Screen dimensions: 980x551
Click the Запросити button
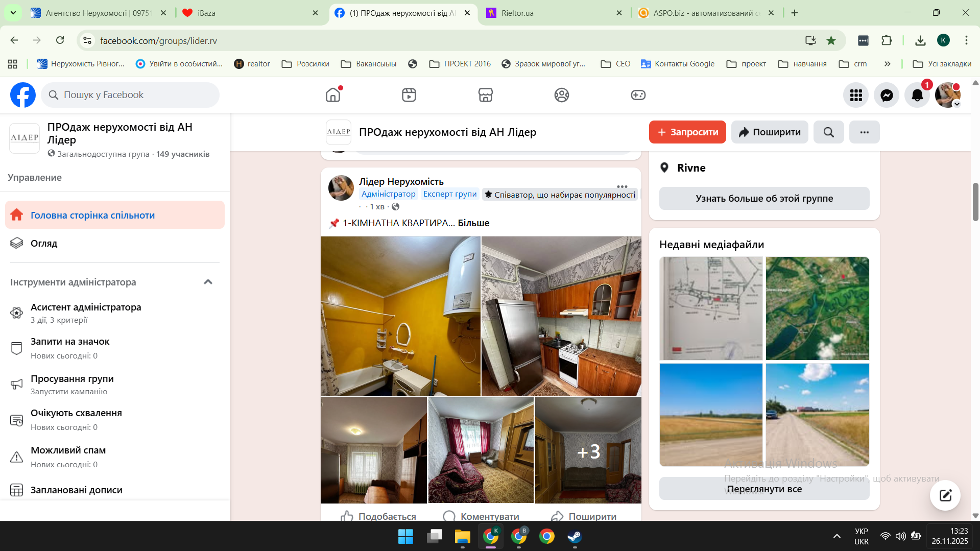coord(687,132)
